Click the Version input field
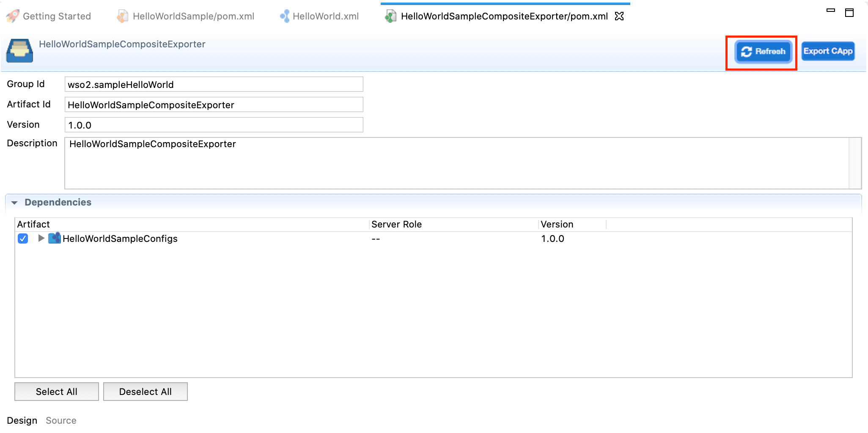This screenshot has height=433, width=868. (214, 125)
